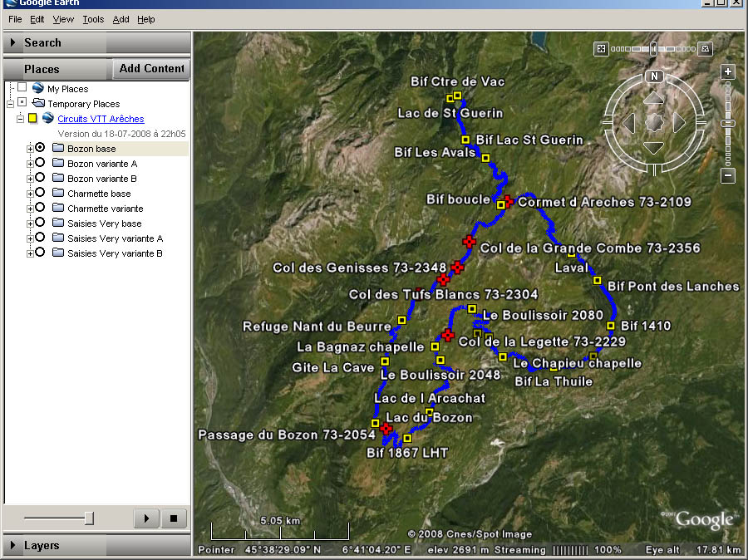Select the Charmette base radio button
This screenshot has width=748, height=560.
40,192
